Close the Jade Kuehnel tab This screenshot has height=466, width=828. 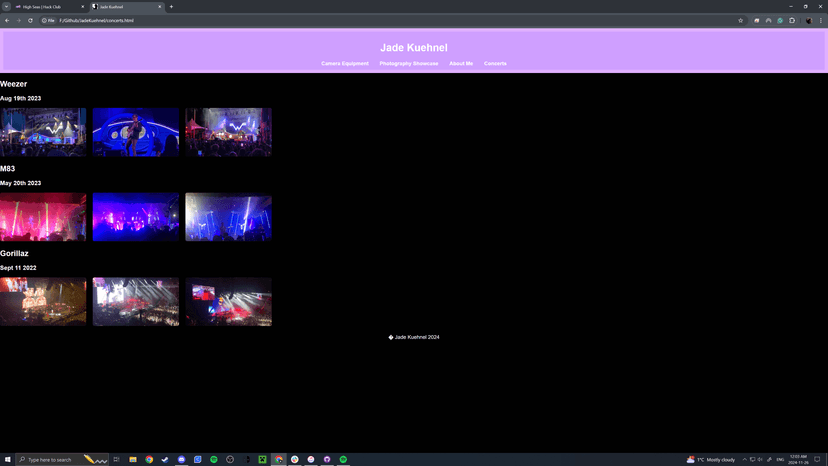click(x=159, y=7)
